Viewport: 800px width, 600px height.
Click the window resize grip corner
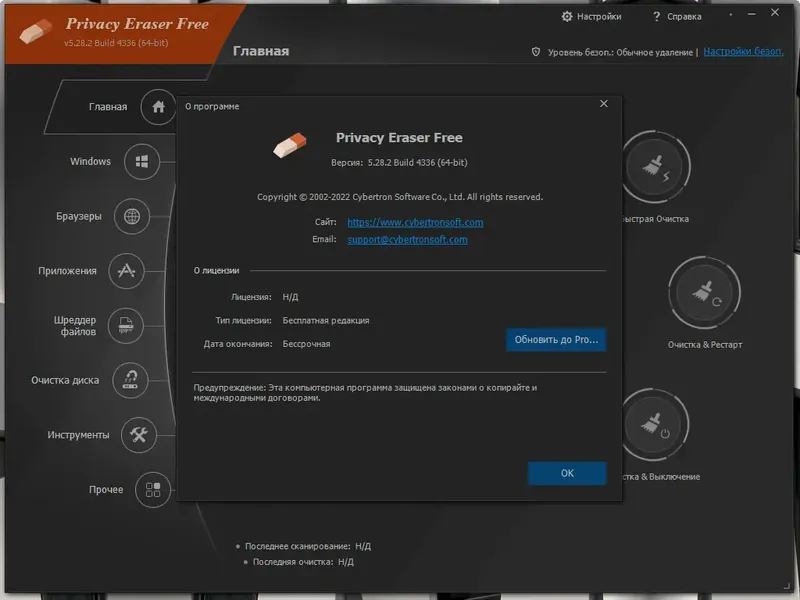[787, 586]
